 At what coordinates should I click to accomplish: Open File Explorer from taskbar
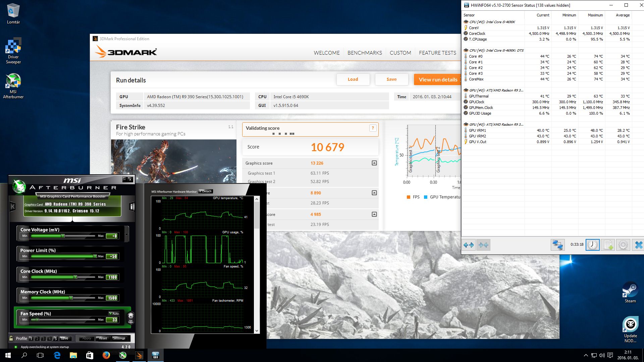73,355
